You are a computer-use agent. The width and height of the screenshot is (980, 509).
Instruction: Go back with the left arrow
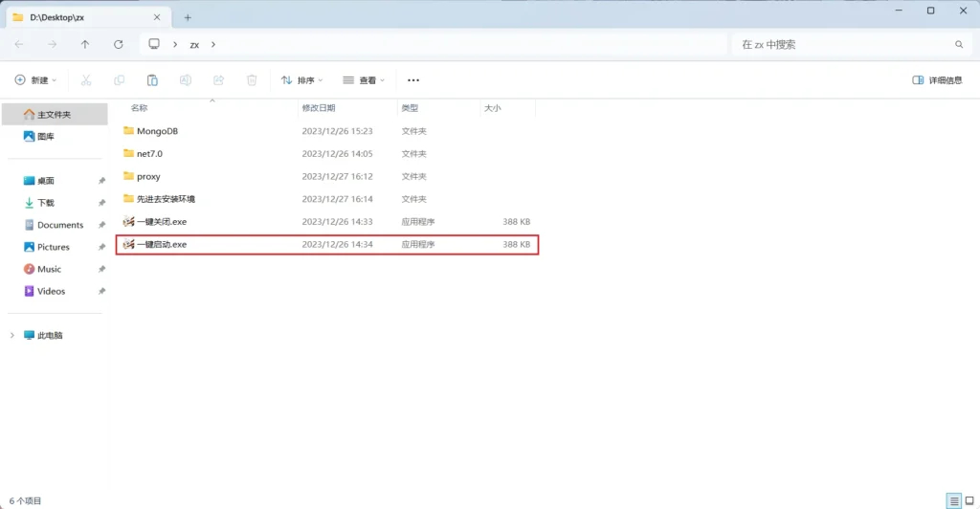point(19,44)
